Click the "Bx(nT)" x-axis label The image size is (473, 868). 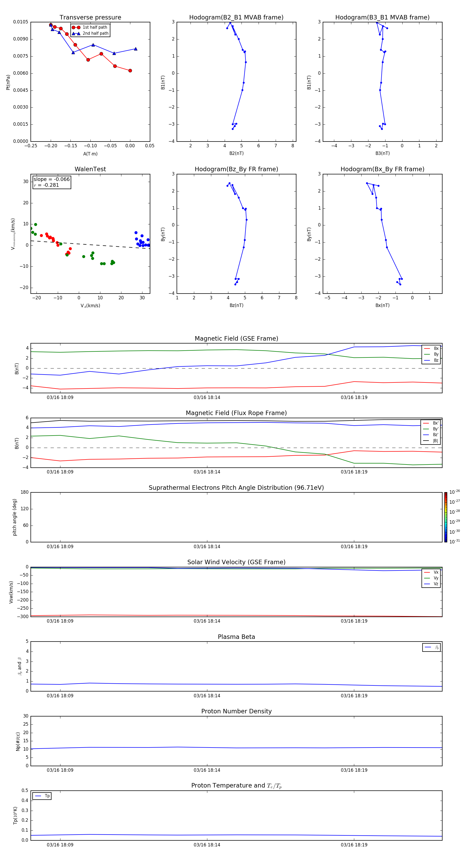pos(382,305)
